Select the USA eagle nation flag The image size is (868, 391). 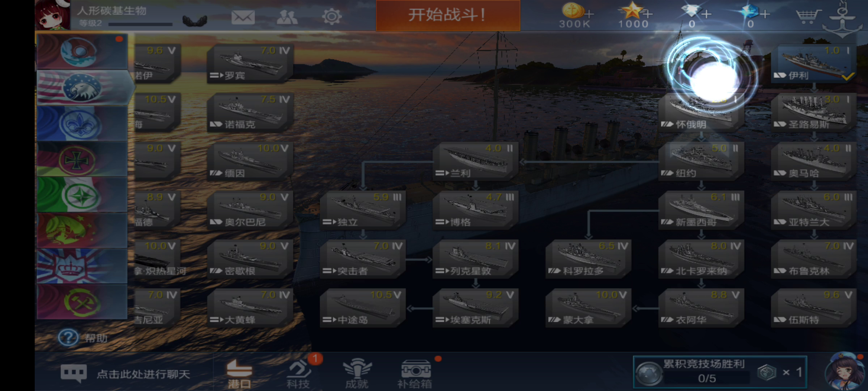coord(82,87)
